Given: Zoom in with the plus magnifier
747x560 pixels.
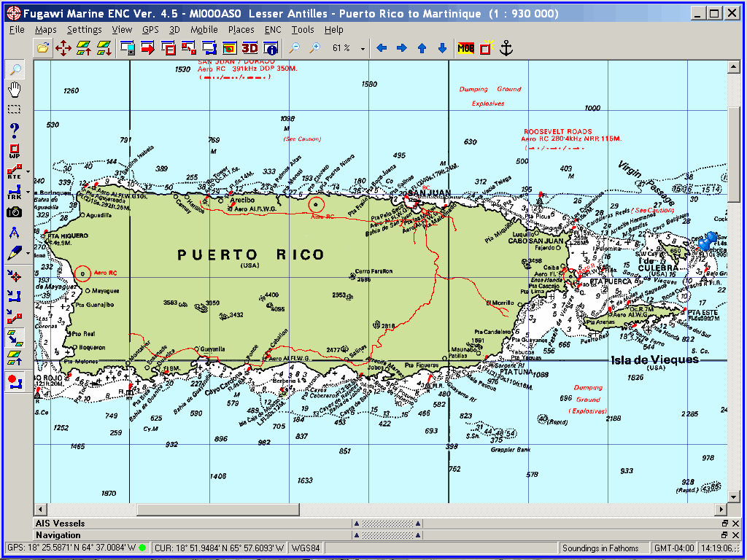Looking at the screenshot, I should point(315,47).
